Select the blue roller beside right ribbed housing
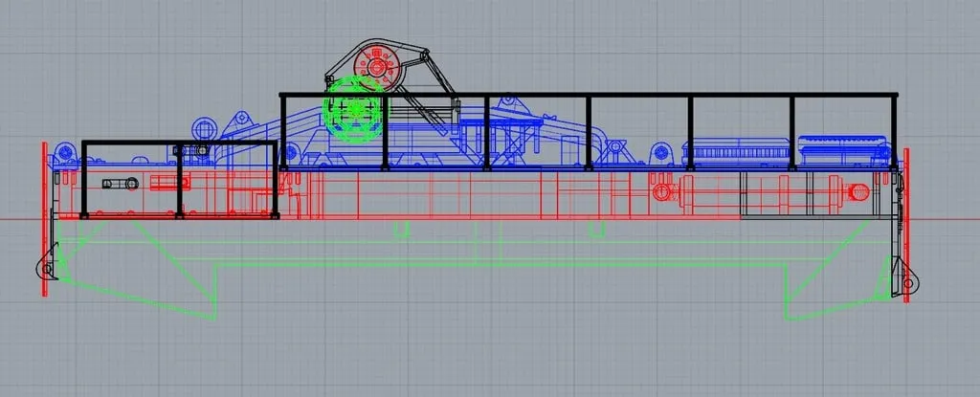The height and width of the screenshot is (397, 980). (x=660, y=153)
